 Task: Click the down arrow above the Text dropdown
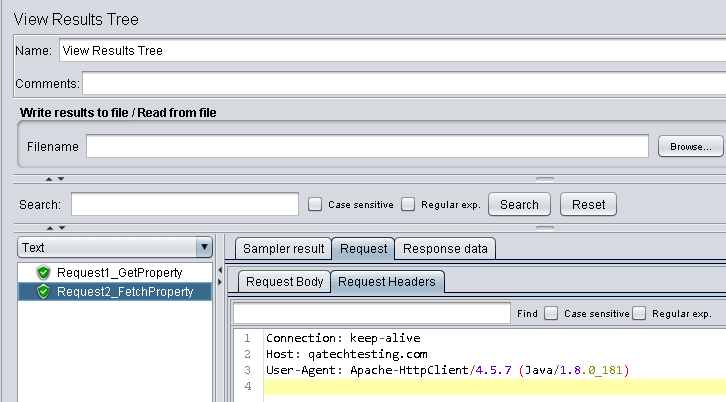pyautogui.click(x=62, y=228)
